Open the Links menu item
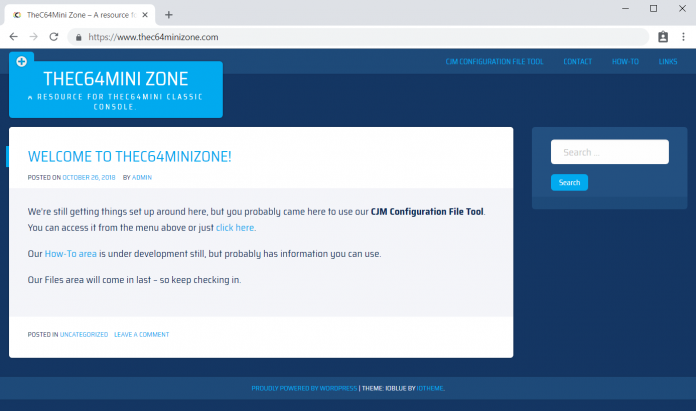Screen dimensions: 696x411 [x=668, y=62]
